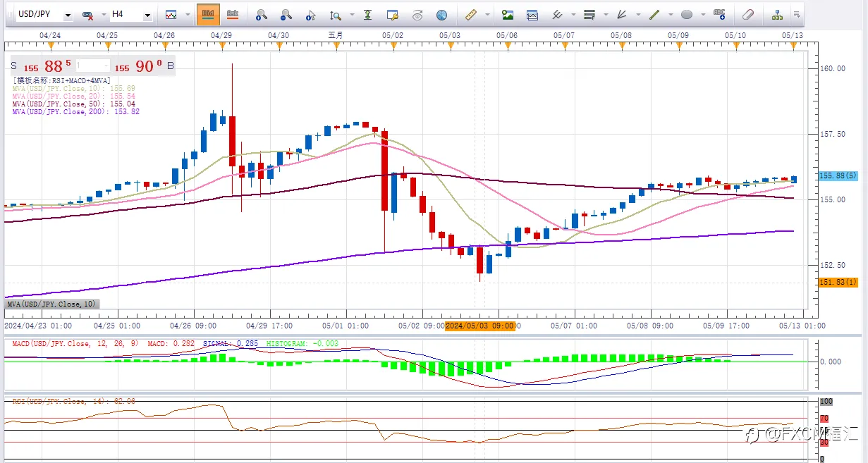This screenshot has width=868, height=463.
Task: Click the MVA(USD/JPY.Close,10) label tab at chart bottom
Action: pyautogui.click(x=51, y=304)
